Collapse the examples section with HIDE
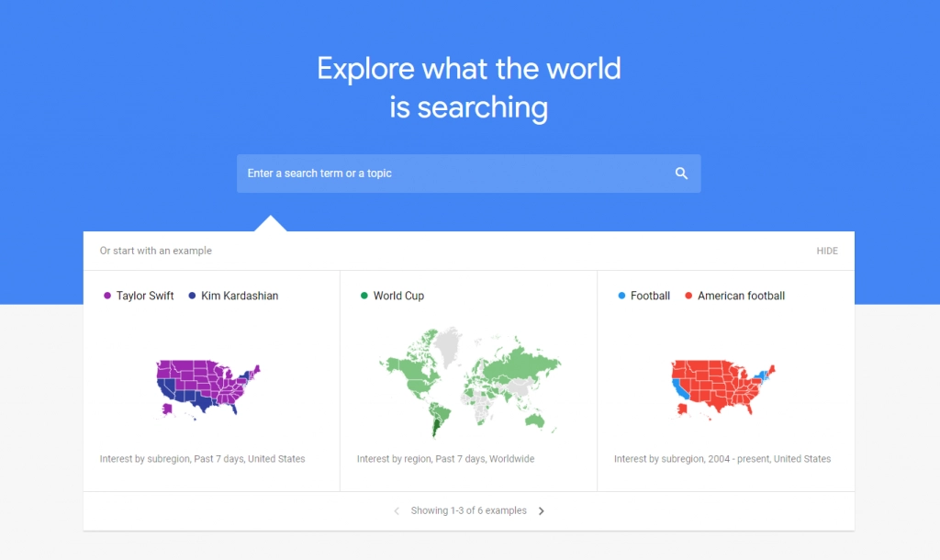 click(827, 251)
